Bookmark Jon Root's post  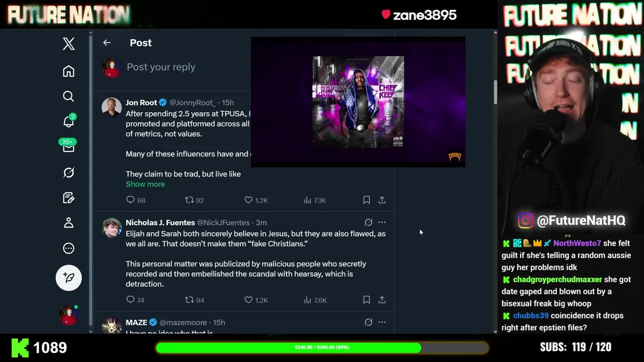click(x=366, y=200)
